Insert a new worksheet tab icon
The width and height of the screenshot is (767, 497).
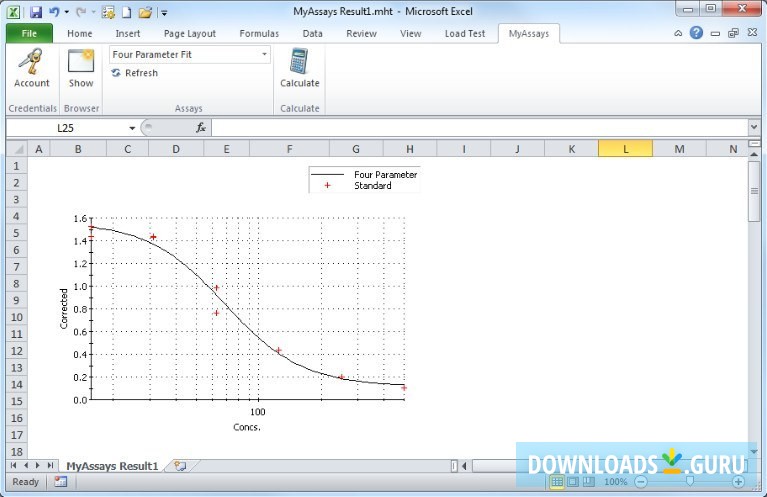[x=180, y=466]
